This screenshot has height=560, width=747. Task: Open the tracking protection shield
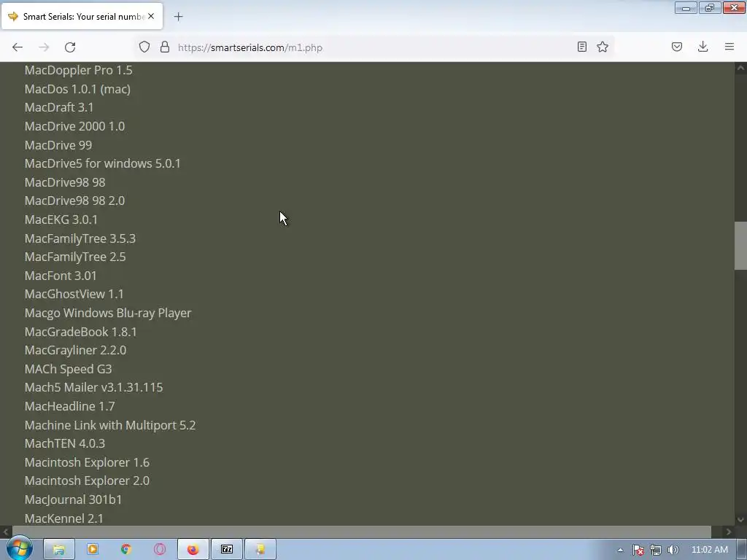(x=144, y=47)
